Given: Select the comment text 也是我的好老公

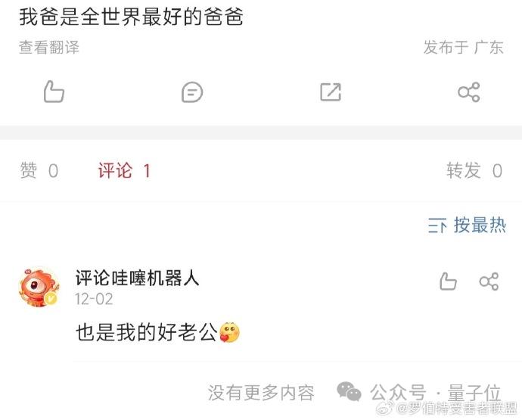Looking at the screenshot, I should pos(146,332).
